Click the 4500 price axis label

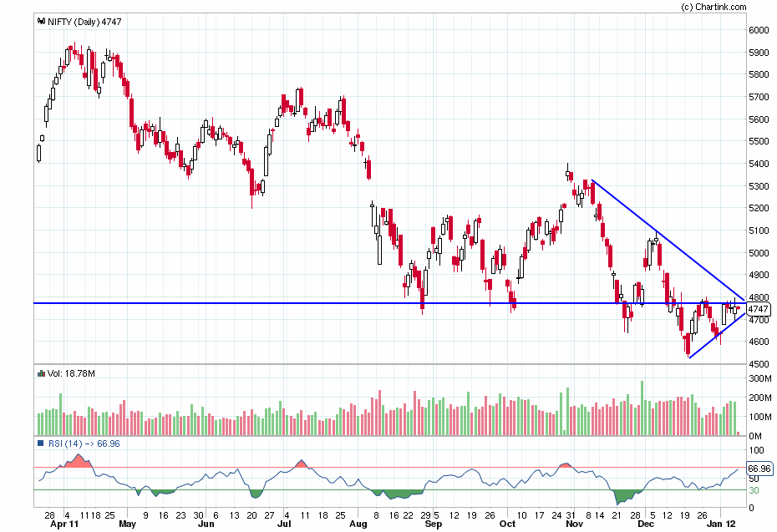point(759,364)
